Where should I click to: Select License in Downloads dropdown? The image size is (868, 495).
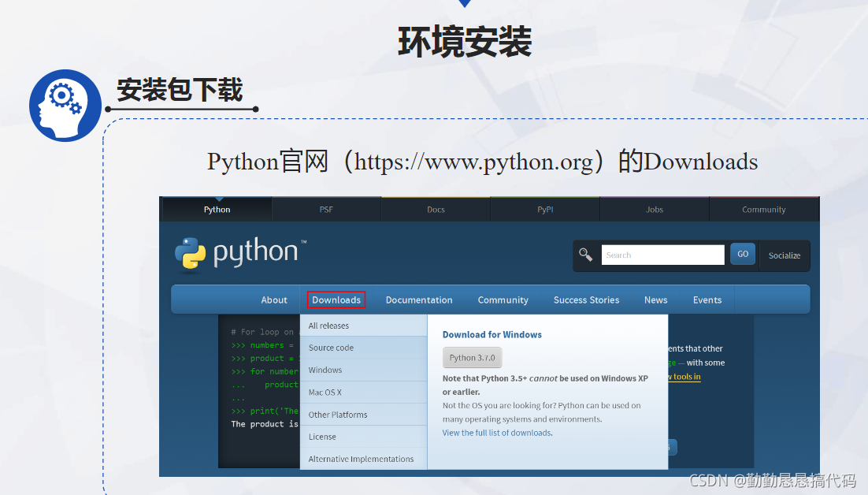click(x=363, y=437)
